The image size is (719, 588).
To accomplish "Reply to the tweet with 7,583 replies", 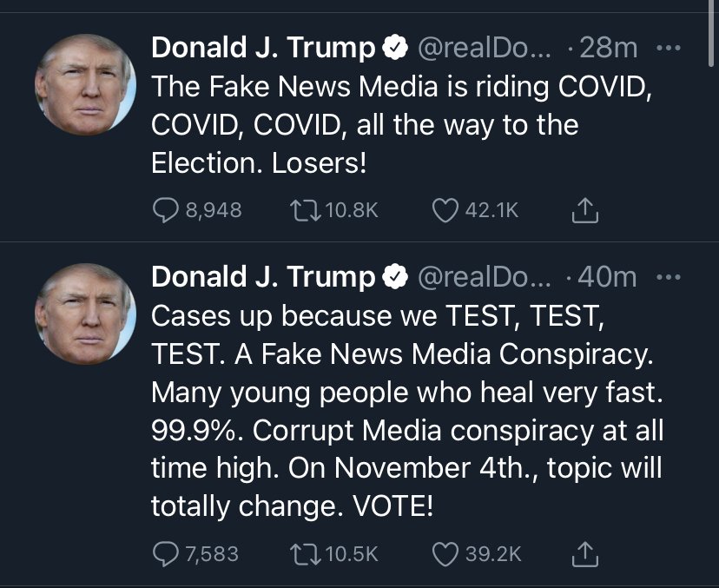I will point(165,553).
